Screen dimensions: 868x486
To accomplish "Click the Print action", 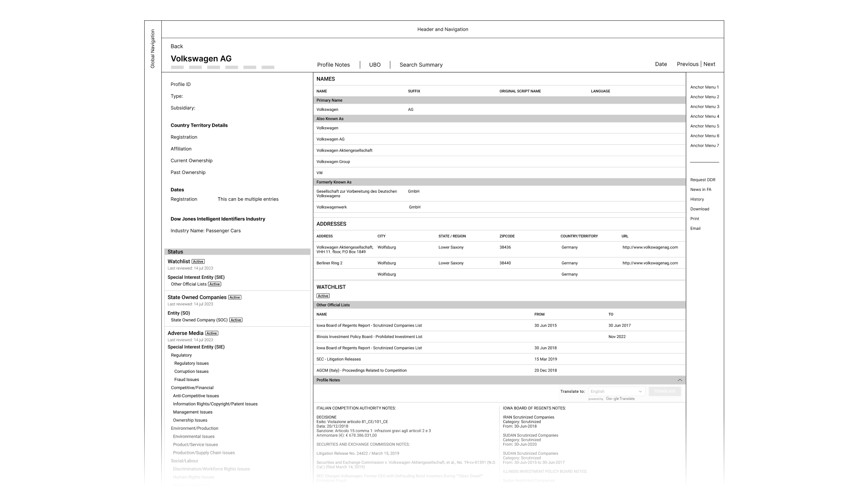I will pyautogui.click(x=694, y=219).
